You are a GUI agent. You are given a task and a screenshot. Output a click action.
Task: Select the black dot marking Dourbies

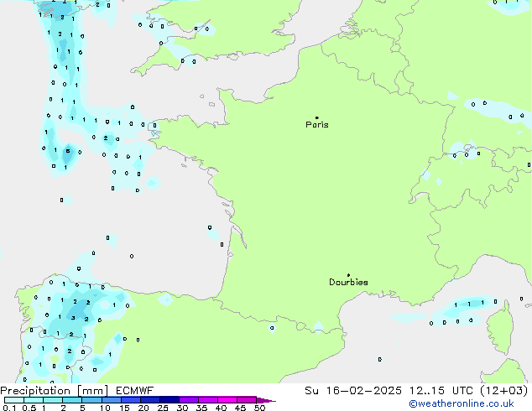click(x=348, y=275)
